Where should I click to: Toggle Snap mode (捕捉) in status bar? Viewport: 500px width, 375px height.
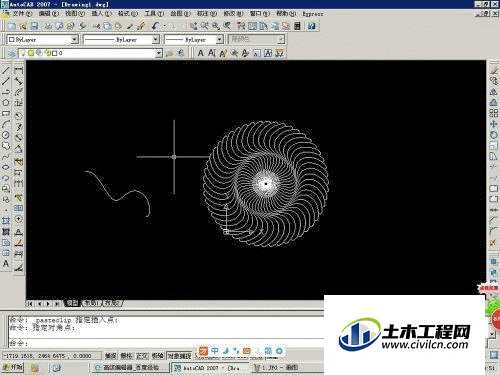[x=111, y=356]
